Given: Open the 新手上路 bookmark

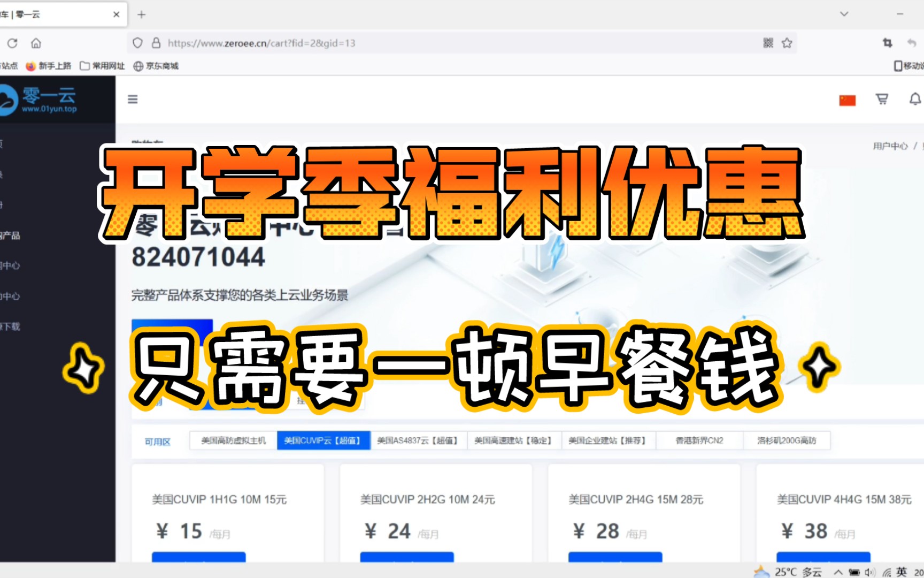Looking at the screenshot, I should [x=49, y=66].
